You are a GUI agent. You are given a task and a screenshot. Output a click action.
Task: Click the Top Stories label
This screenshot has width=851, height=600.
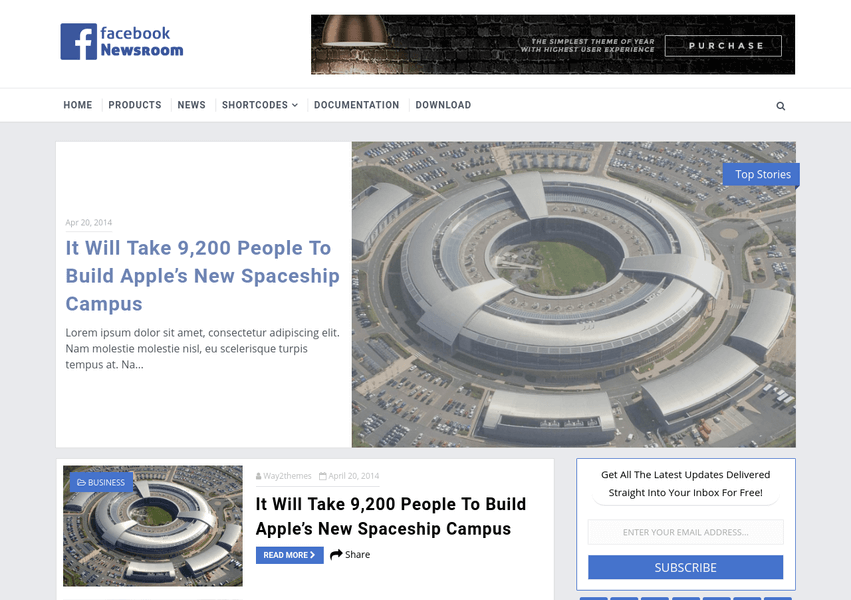761,174
